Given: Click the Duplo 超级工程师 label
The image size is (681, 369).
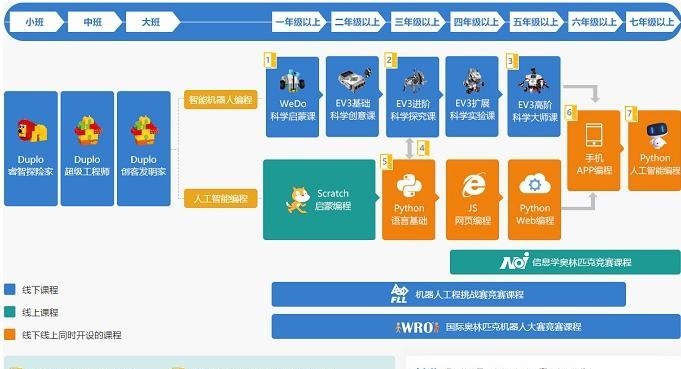Looking at the screenshot, I should tap(87, 165).
